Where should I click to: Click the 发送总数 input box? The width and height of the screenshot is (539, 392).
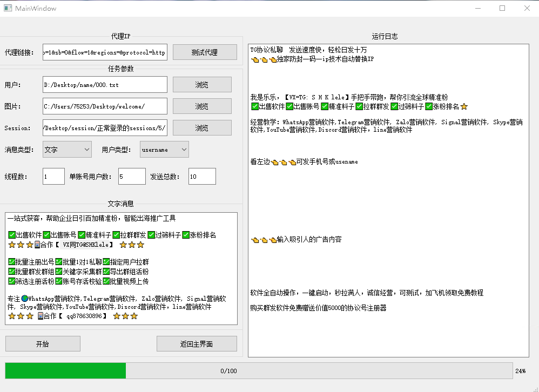(x=202, y=176)
